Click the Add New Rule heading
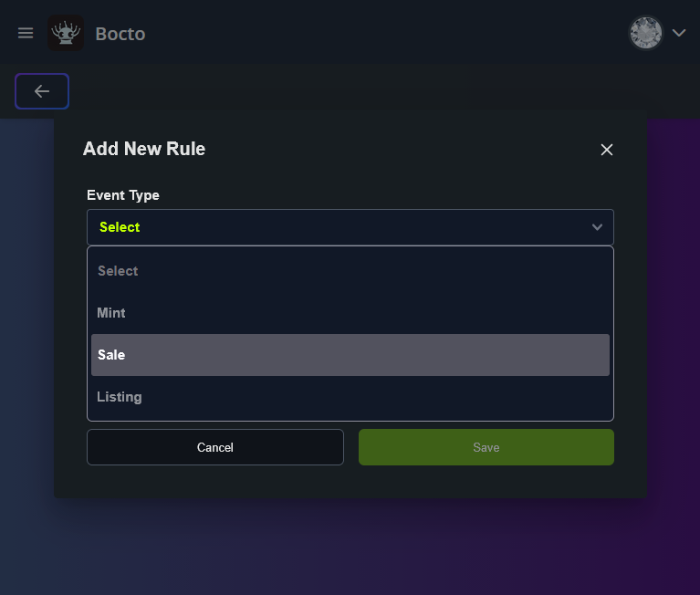Screen dimensions: 700x595 point(144,149)
